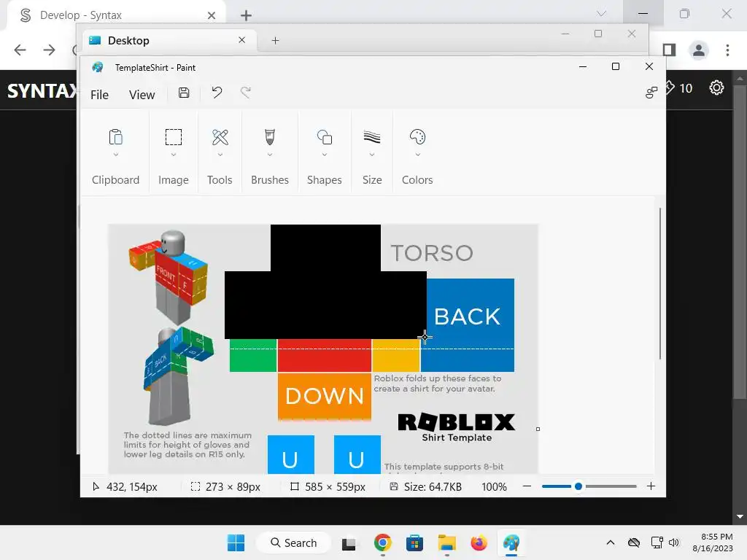
Task: Click the Syntax logo on the website
Action: pyautogui.click(x=42, y=90)
